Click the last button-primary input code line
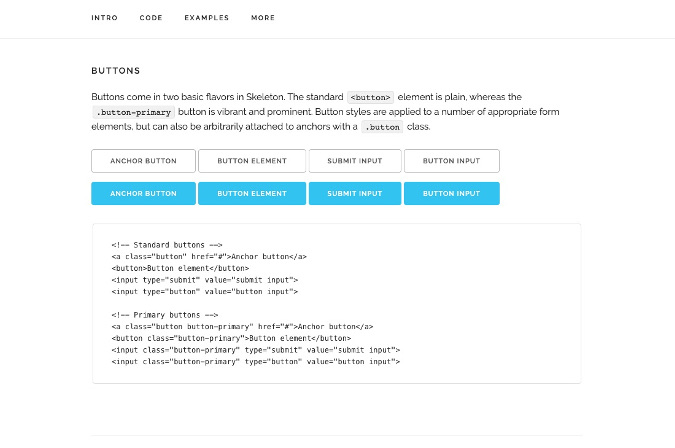 tap(255, 360)
